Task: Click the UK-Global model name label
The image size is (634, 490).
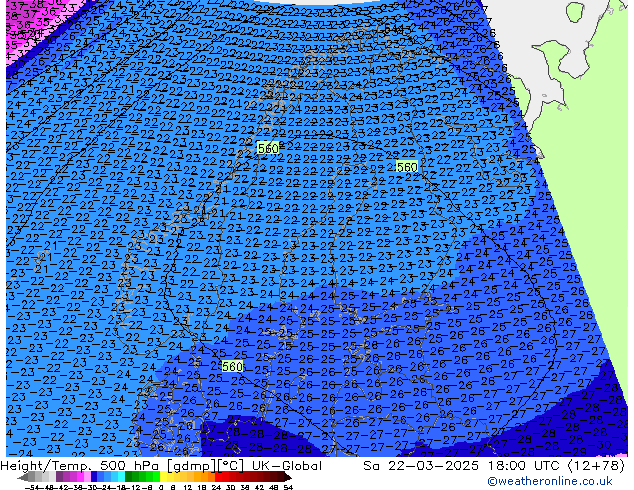Action: (287, 465)
